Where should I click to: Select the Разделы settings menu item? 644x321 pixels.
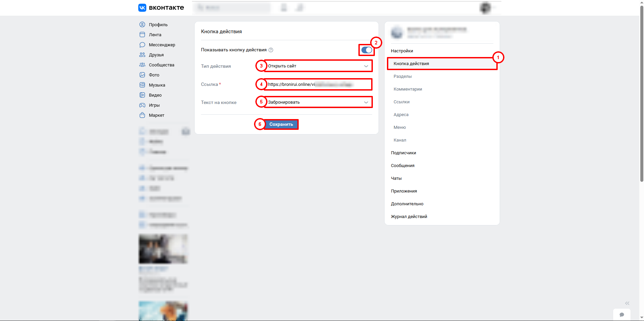pos(402,76)
